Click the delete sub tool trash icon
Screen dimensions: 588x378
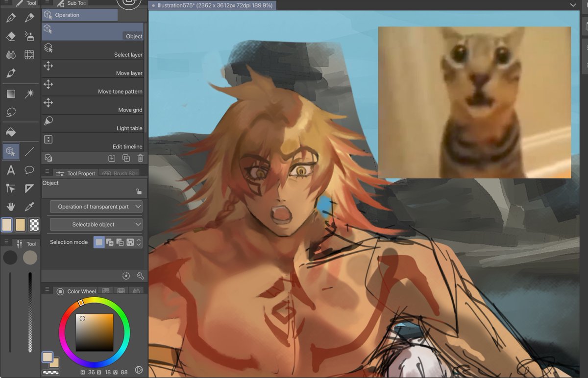(x=140, y=158)
